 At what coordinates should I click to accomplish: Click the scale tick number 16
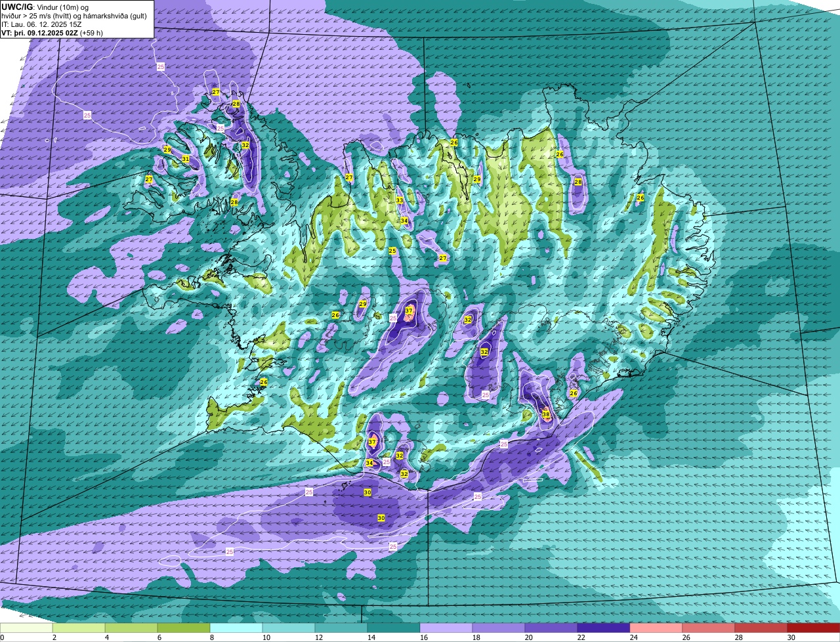coord(424,637)
